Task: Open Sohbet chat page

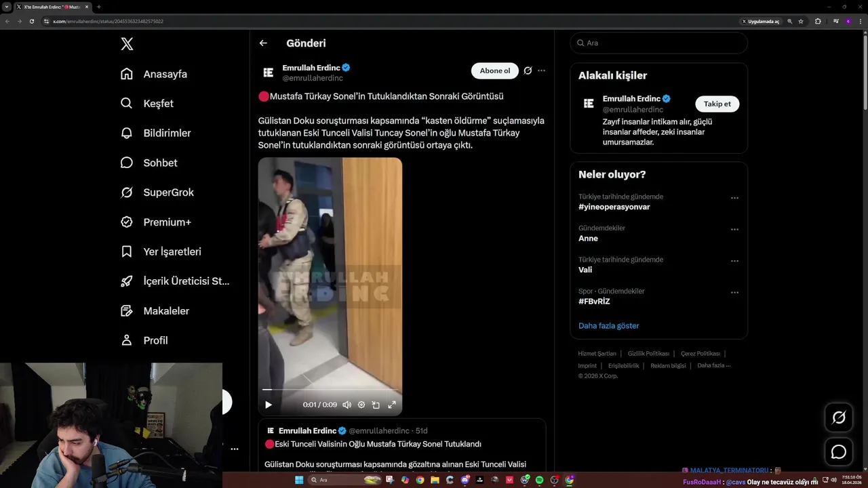Action: point(149,163)
